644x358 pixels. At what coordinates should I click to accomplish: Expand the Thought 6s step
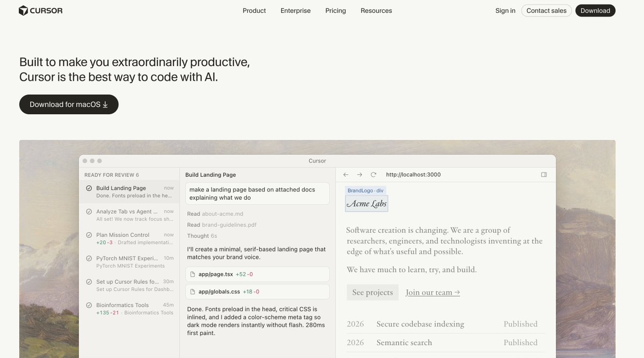pos(202,236)
